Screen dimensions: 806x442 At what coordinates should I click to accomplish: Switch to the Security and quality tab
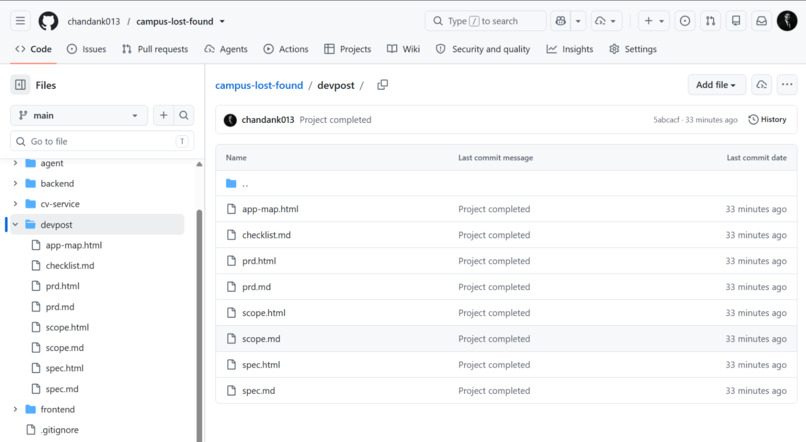click(483, 49)
